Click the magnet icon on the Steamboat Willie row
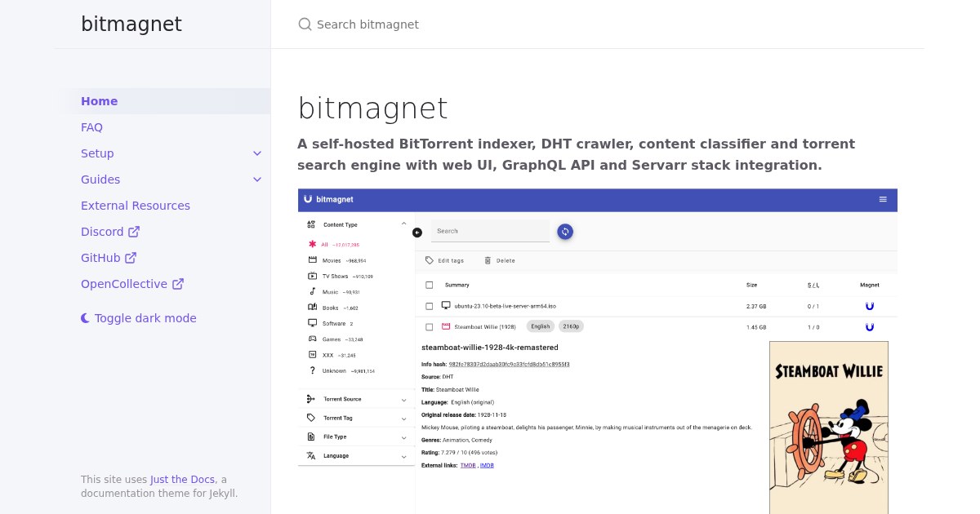The width and height of the screenshot is (980, 514). 870,327
